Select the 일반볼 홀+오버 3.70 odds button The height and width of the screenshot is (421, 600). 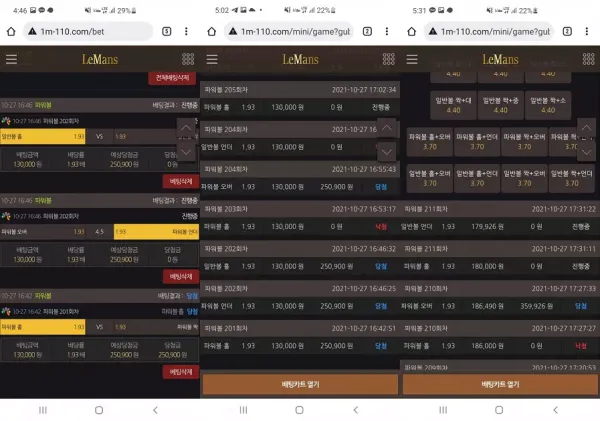tap(430, 178)
